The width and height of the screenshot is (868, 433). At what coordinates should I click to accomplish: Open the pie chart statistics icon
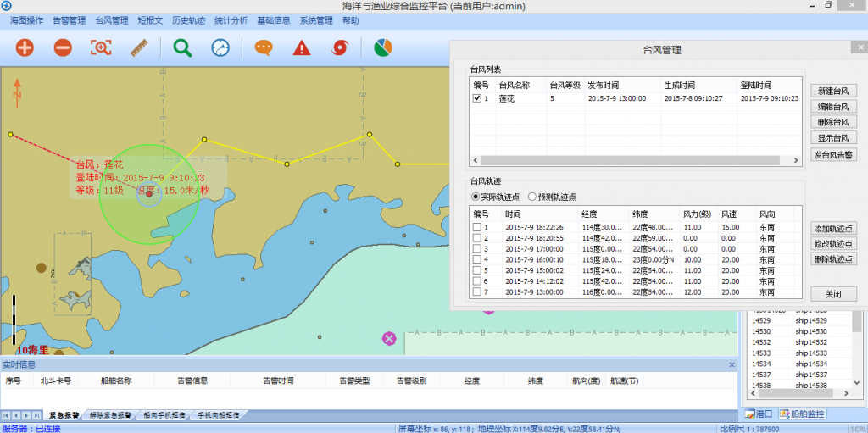[383, 47]
